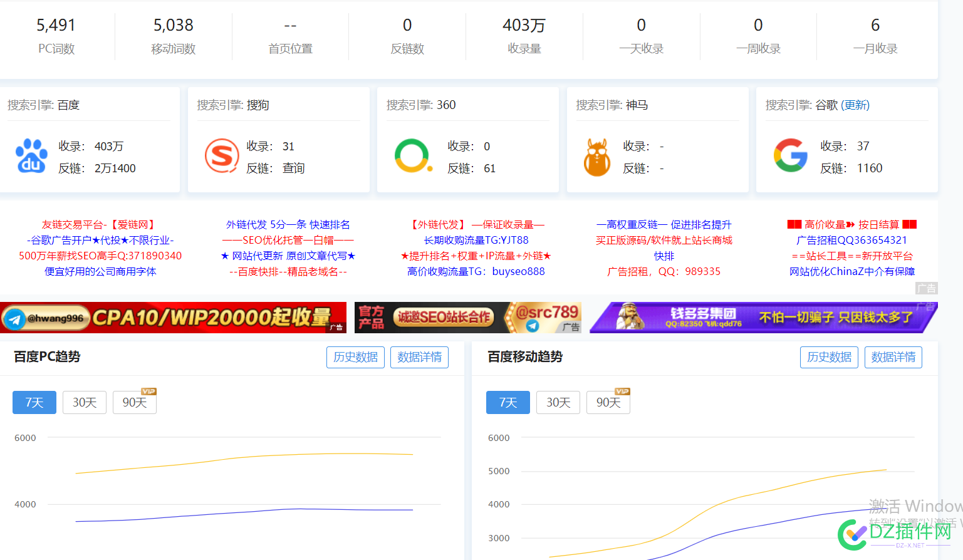The width and height of the screenshot is (963, 560).
Task: Open 历史数据 for 百度移动趋势
Action: [829, 357]
